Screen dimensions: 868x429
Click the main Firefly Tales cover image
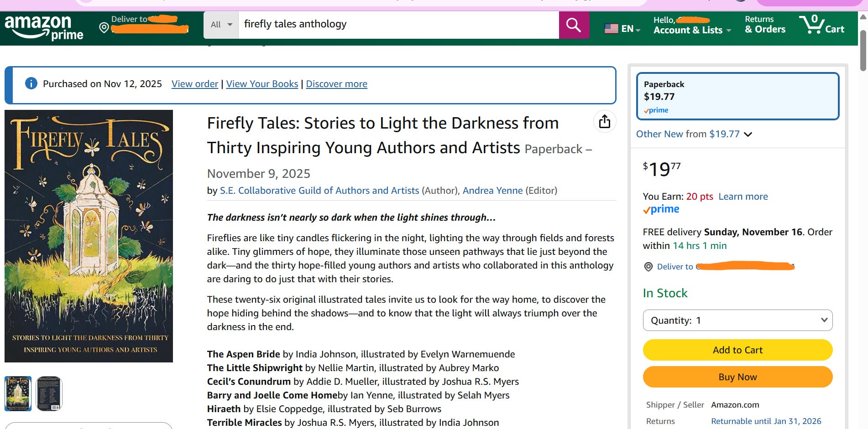(x=89, y=236)
